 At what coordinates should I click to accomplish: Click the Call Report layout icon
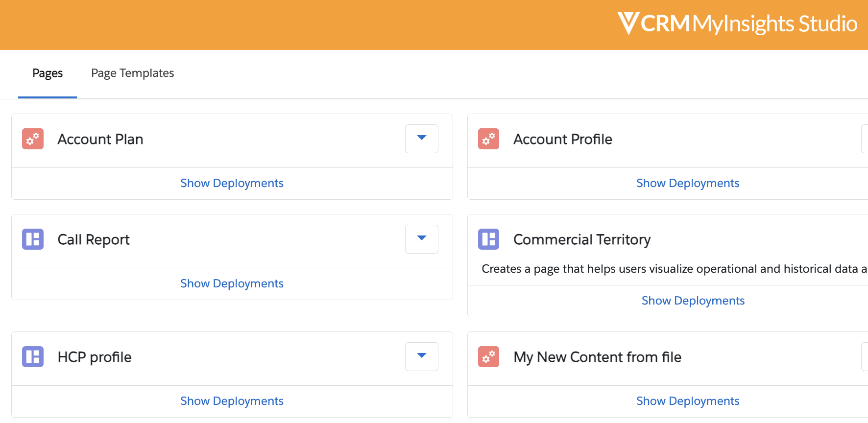click(33, 239)
